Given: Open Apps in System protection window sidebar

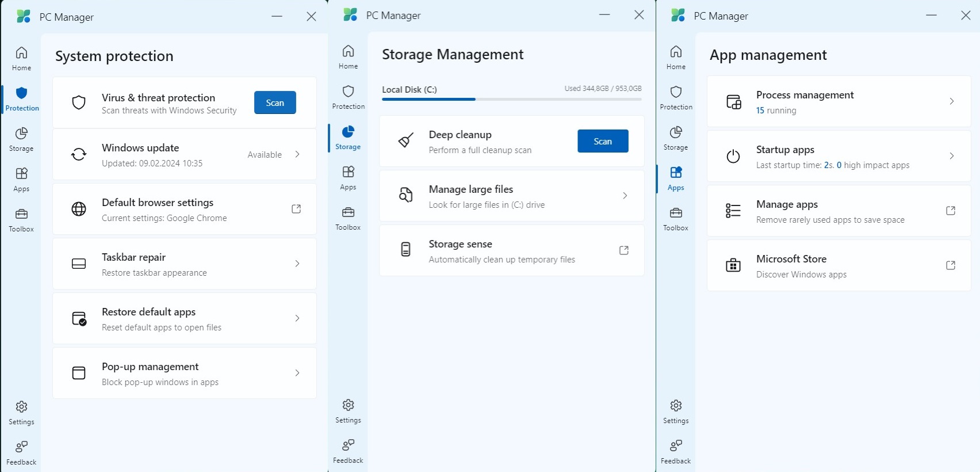Looking at the screenshot, I should pyautogui.click(x=21, y=180).
